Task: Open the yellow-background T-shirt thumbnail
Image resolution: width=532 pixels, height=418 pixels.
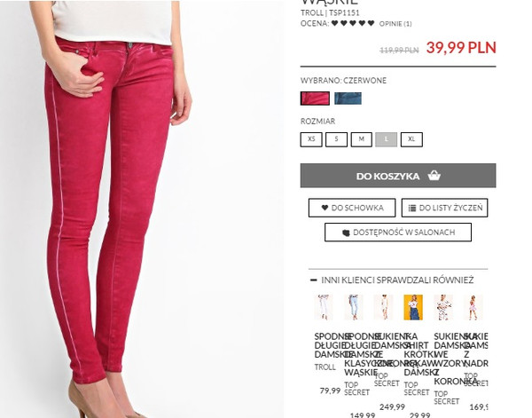Action: coord(413,307)
